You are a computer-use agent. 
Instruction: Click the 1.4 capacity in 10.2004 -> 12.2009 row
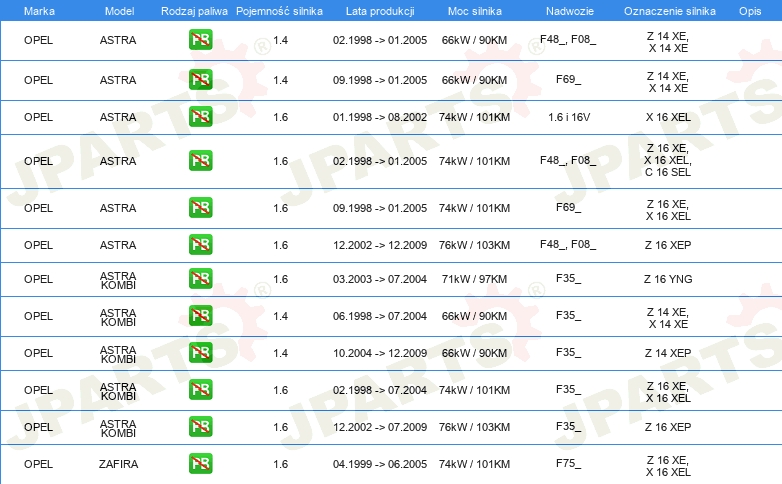coord(280,353)
